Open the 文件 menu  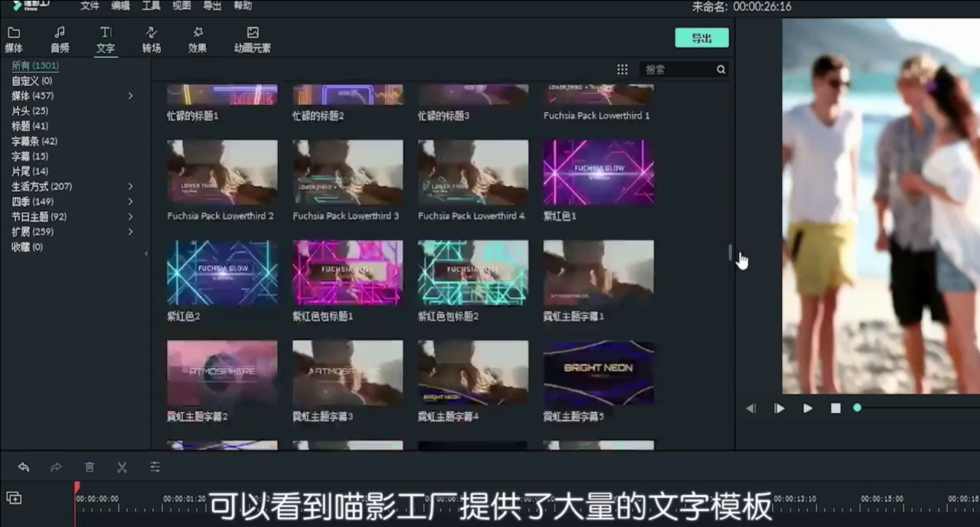(x=90, y=6)
